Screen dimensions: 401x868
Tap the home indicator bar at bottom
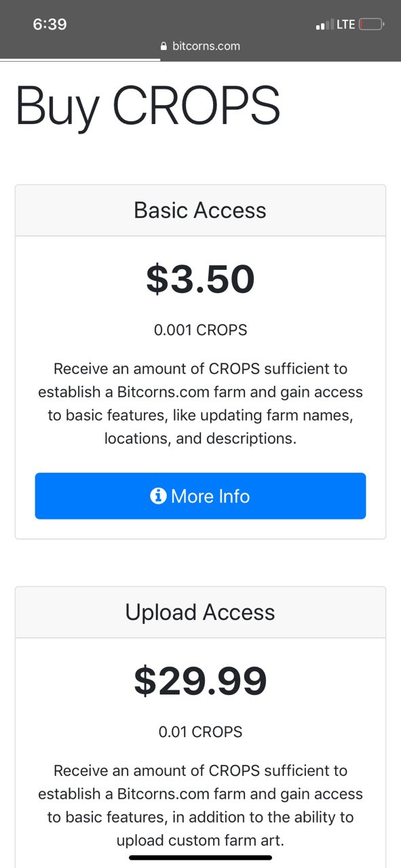point(200,858)
